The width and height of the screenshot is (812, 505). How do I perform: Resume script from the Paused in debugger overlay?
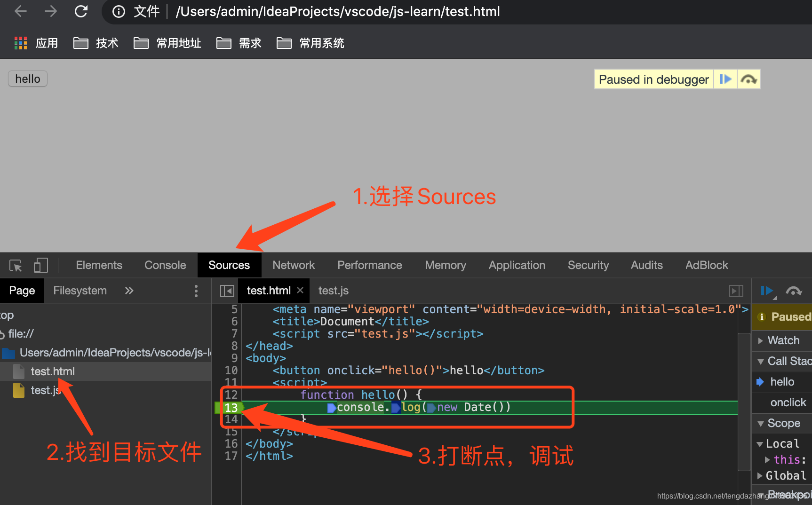tap(725, 79)
